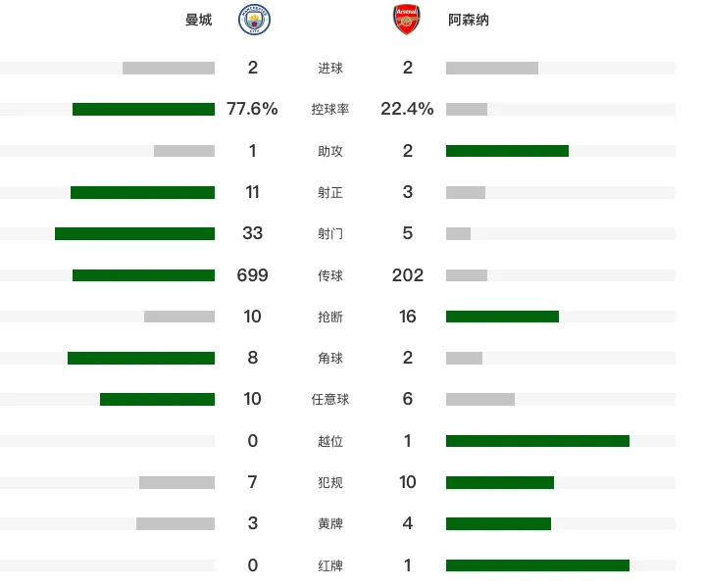Click the 传球 passes label

(330, 275)
